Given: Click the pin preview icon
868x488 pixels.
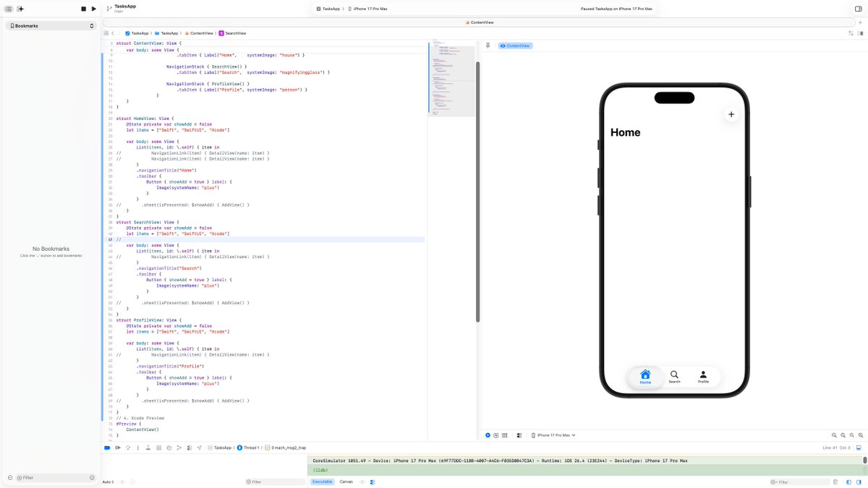Looking at the screenshot, I should [488, 46].
